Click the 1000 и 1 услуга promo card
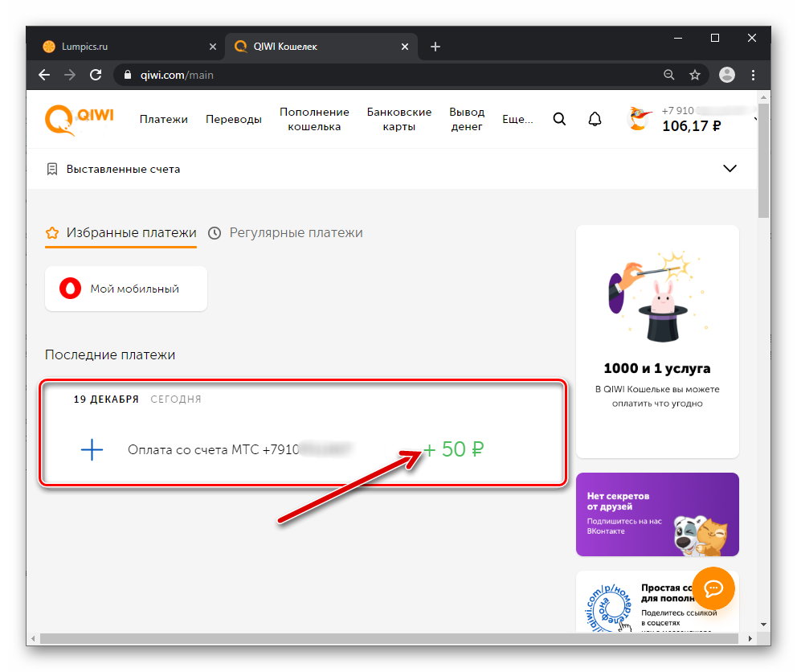The height and width of the screenshot is (672, 797). pos(657,342)
